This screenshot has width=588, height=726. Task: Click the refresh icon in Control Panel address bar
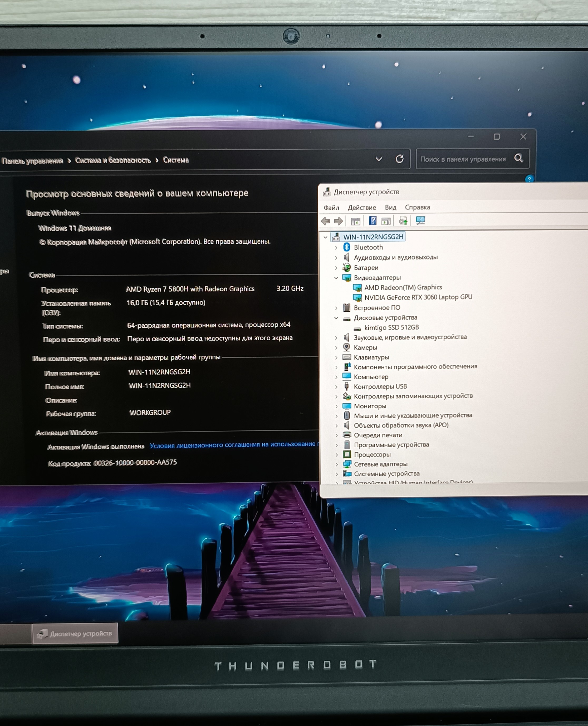pyautogui.click(x=400, y=159)
